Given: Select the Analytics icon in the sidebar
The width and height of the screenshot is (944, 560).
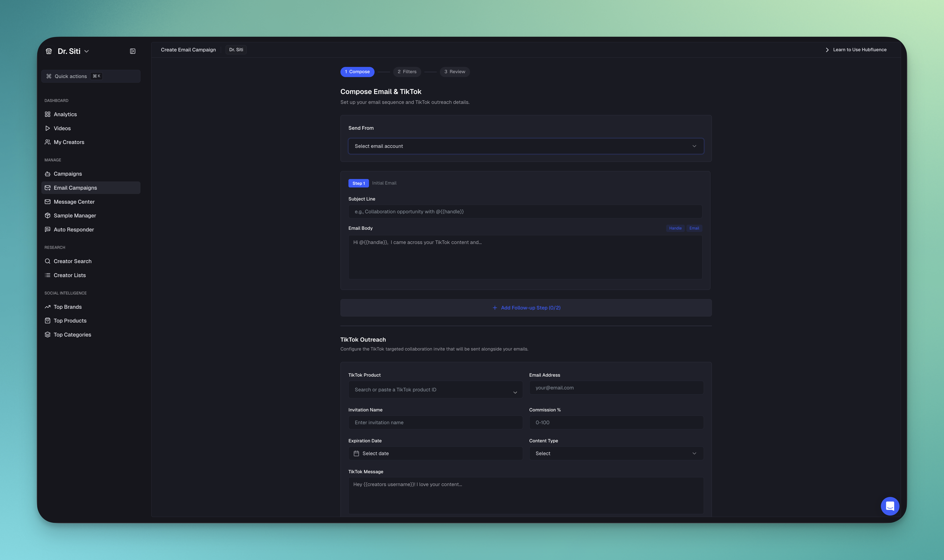Looking at the screenshot, I should coord(48,114).
